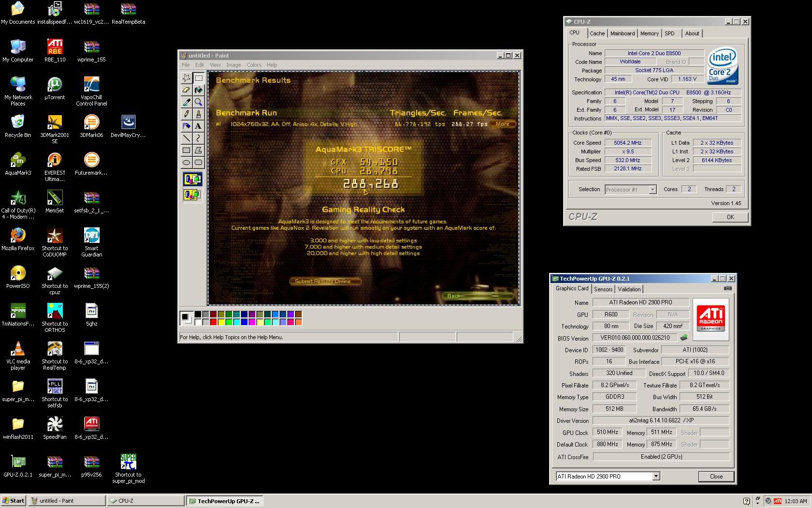This screenshot has height=508, width=812.
Task: Open the Recycle Bin on the desktop
Action: [x=18, y=126]
